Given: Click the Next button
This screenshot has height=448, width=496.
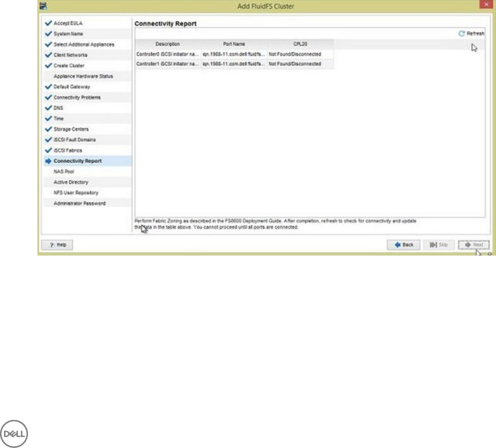Looking at the screenshot, I should click(474, 245).
